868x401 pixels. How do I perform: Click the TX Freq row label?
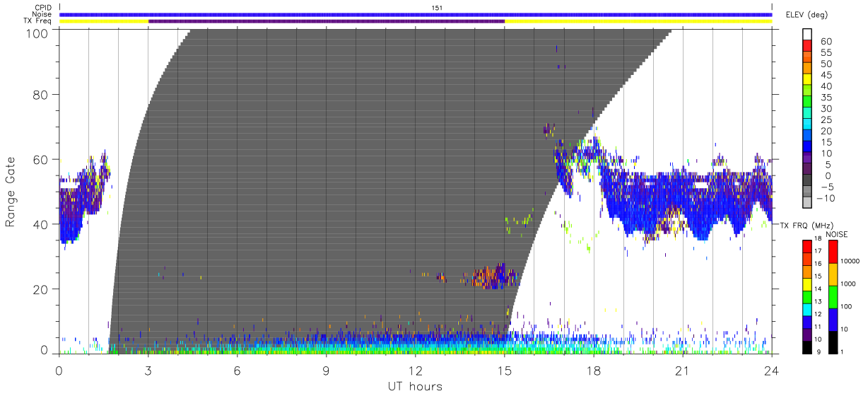coord(37,21)
